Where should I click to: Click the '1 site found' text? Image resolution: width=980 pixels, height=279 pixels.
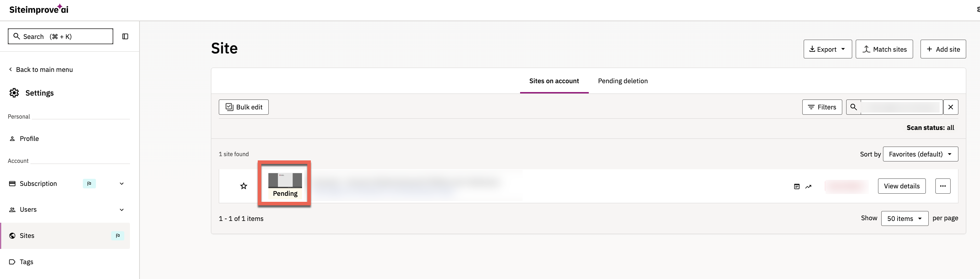[234, 154]
